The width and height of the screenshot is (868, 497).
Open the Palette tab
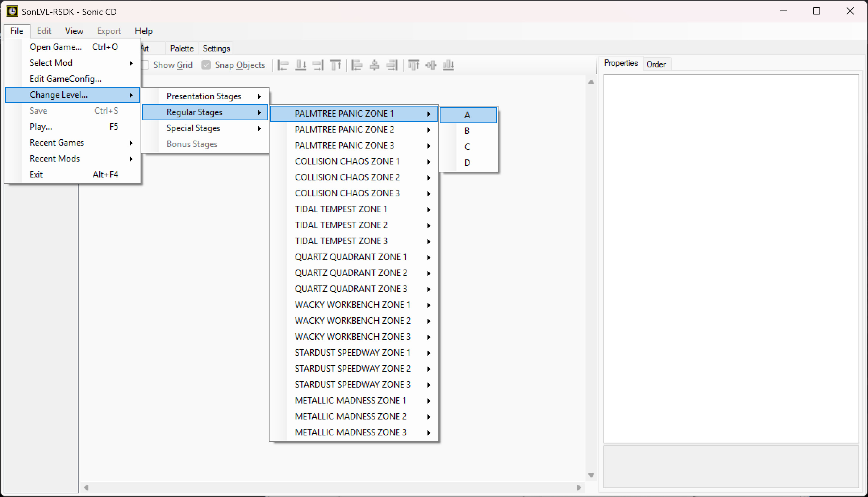click(182, 49)
